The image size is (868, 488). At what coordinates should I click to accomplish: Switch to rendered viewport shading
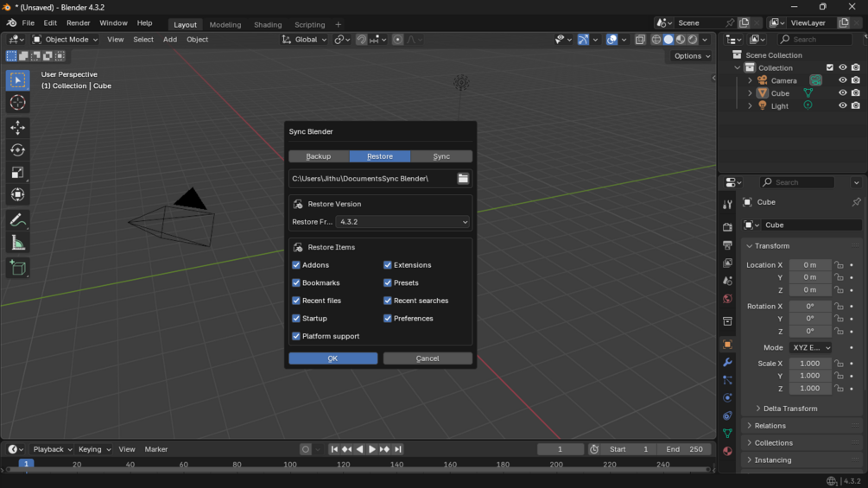coord(693,40)
